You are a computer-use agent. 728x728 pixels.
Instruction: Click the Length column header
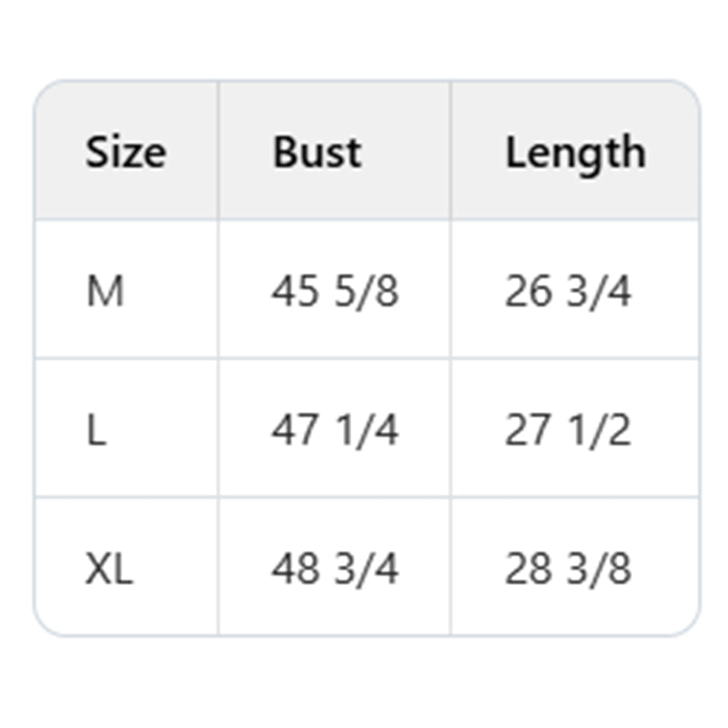575,152
